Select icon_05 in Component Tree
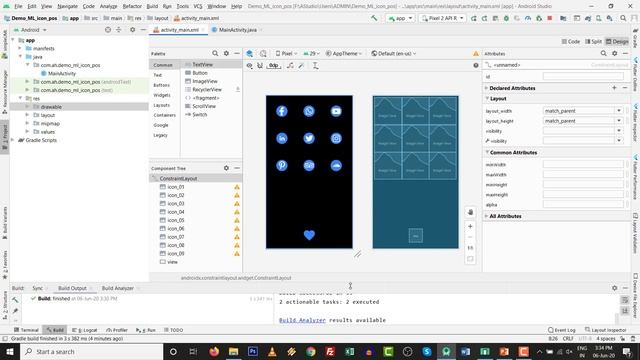This screenshot has height=360, width=640. (x=176, y=220)
